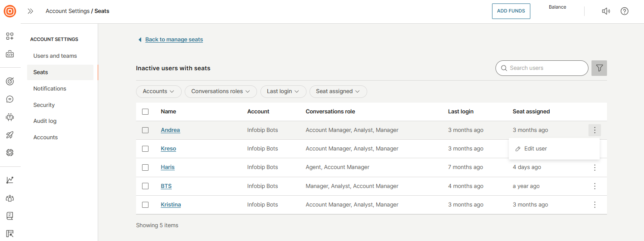This screenshot has width=644, height=241.
Task: Open Kreso's user link
Action: 168,149
